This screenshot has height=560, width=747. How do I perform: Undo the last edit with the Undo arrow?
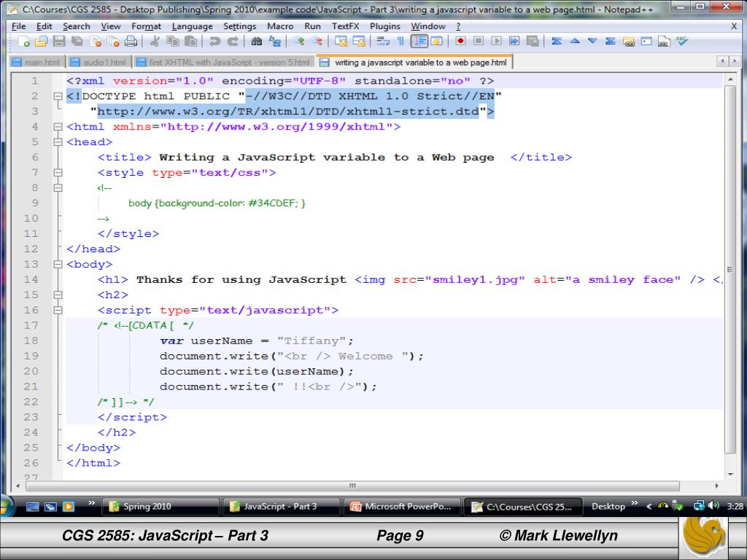click(214, 42)
